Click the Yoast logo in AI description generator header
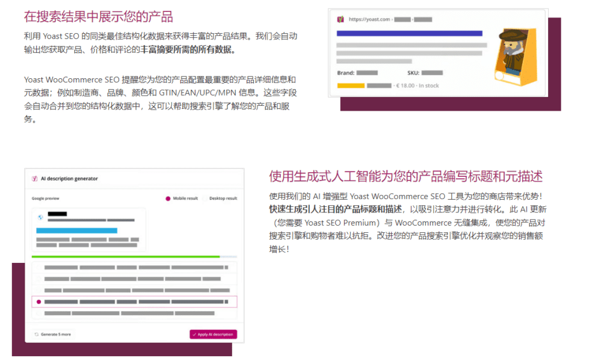The height and width of the screenshot is (364, 616). click(34, 179)
